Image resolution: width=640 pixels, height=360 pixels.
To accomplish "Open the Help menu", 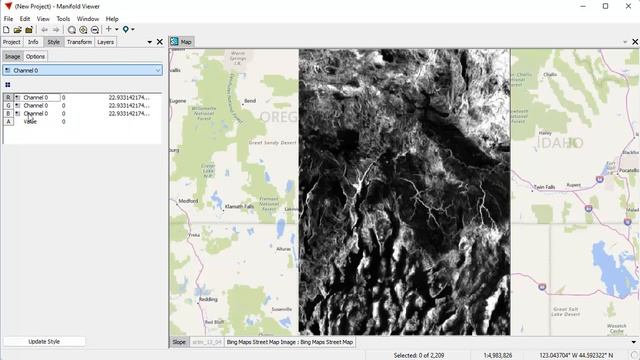I will point(112,19).
